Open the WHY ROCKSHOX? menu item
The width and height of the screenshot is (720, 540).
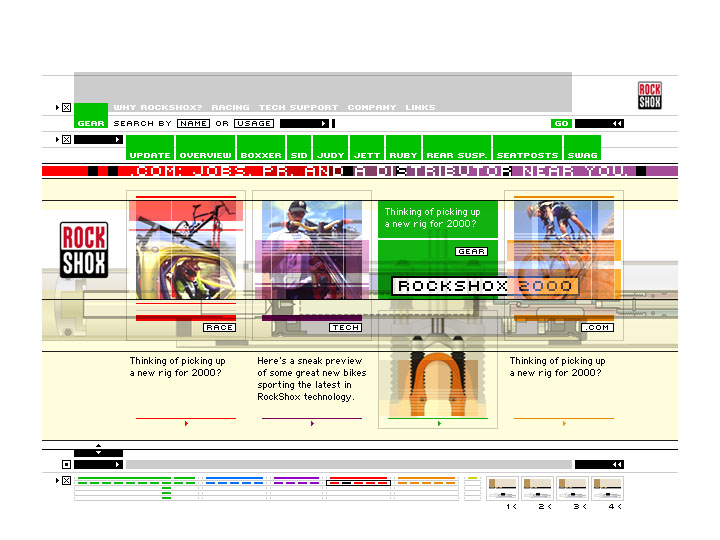point(158,107)
